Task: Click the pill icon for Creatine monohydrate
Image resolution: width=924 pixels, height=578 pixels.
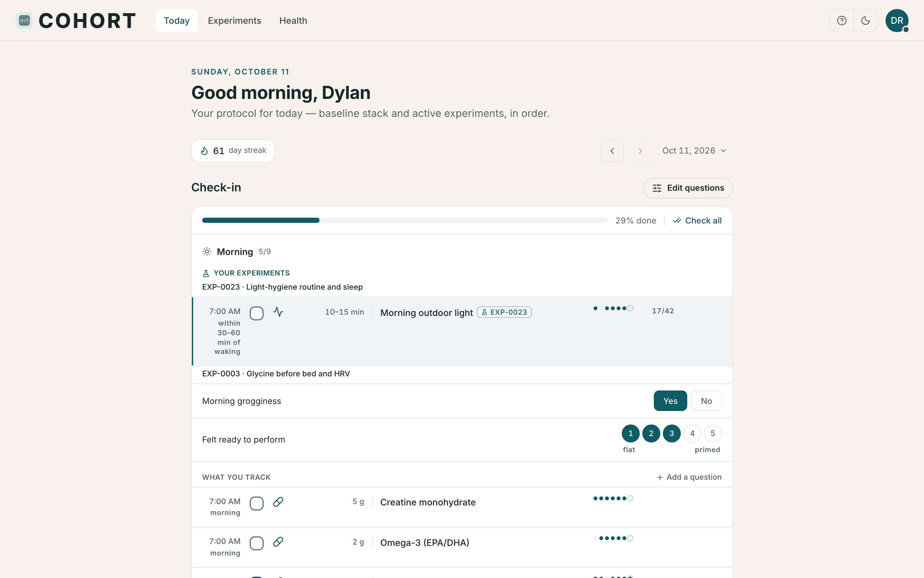Action: click(278, 502)
